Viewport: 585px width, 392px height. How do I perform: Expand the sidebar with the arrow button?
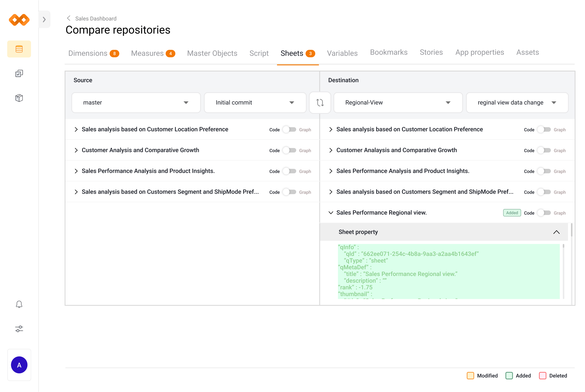(44, 20)
